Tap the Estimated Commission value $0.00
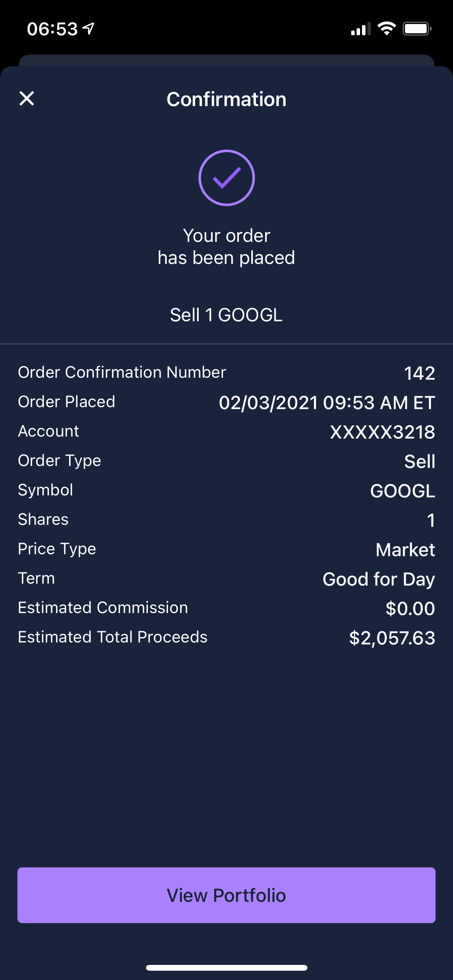The height and width of the screenshot is (980, 453). [x=410, y=608]
